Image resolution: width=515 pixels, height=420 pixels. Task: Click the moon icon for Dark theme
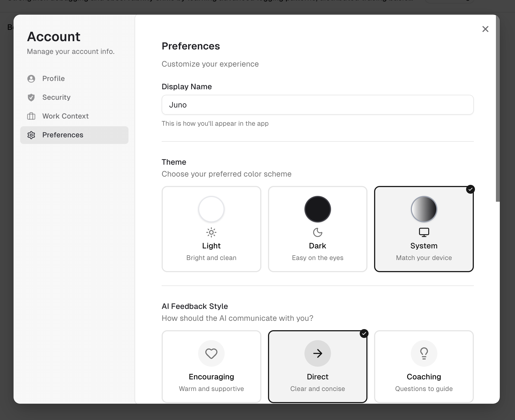[x=317, y=233]
